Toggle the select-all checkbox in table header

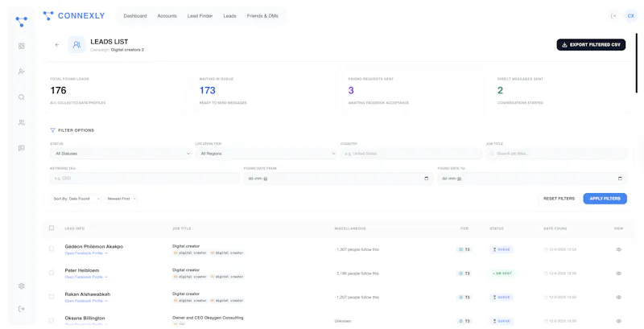tap(52, 228)
